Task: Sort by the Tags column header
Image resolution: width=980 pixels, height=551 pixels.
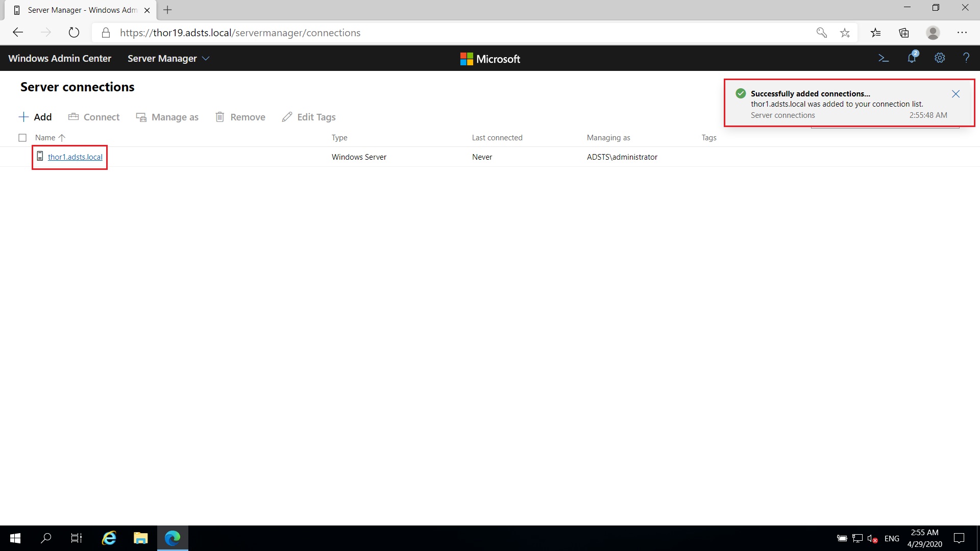Action: (709, 138)
